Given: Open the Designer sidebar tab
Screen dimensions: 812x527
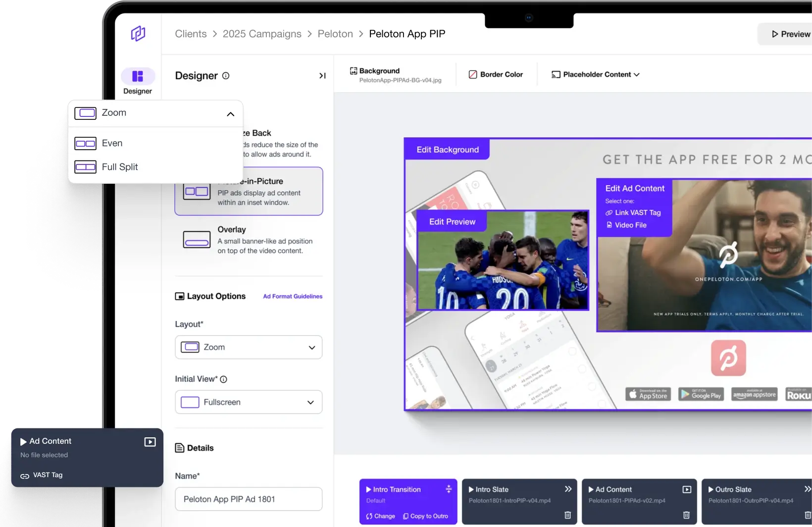Looking at the screenshot, I should point(138,82).
